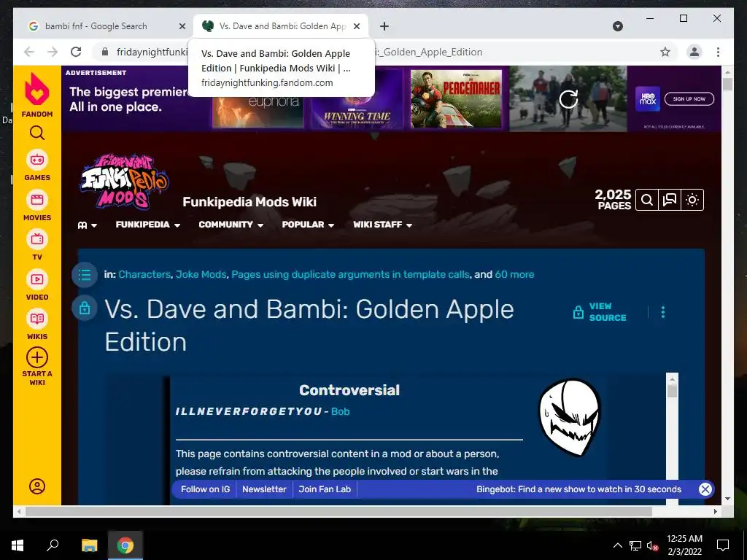Click the Peacemaker ad thumbnail
Viewport: 747px width, 560px height.
[456, 99]
